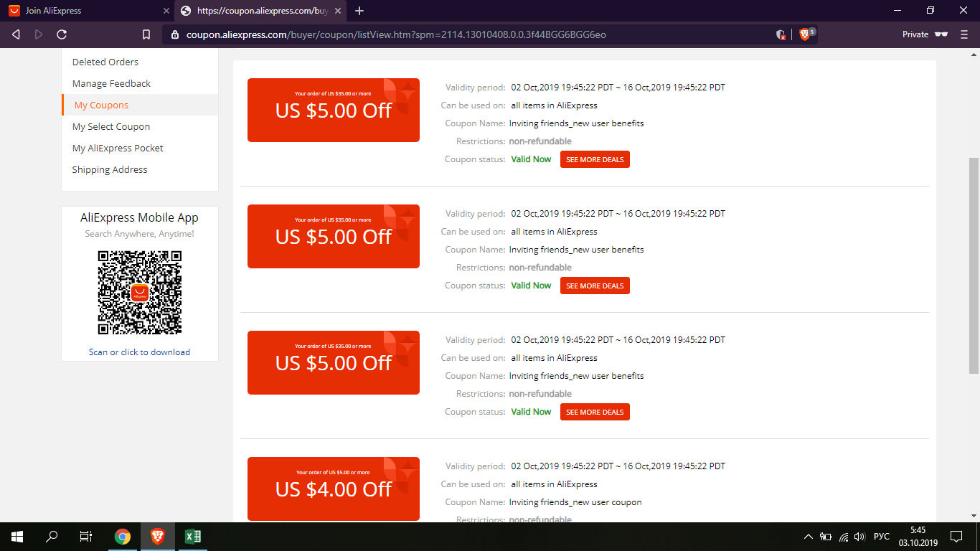
Task: Open Deleted Orders in the sidebar
Action: point(105,62)
